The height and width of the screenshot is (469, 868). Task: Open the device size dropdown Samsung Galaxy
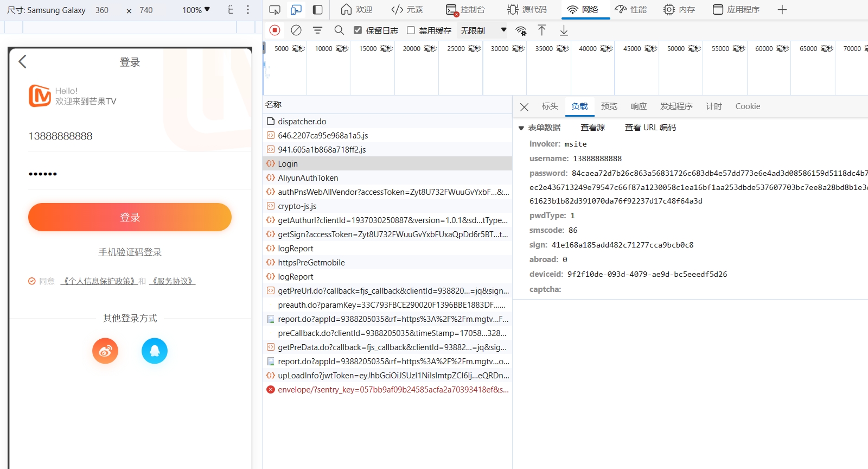point(47,10)
